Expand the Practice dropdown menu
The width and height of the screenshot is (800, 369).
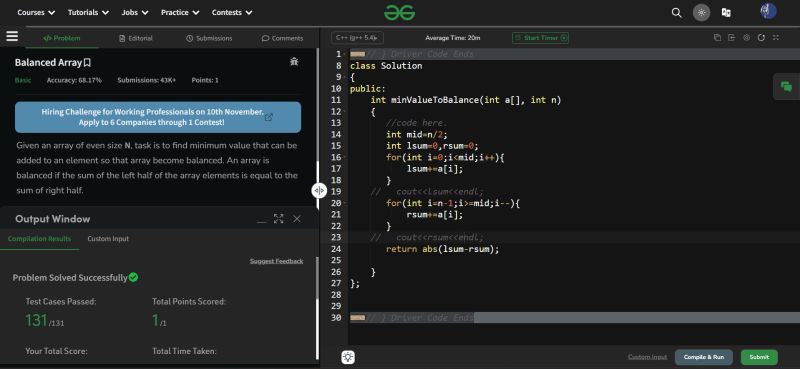click(x=180, y=12)
